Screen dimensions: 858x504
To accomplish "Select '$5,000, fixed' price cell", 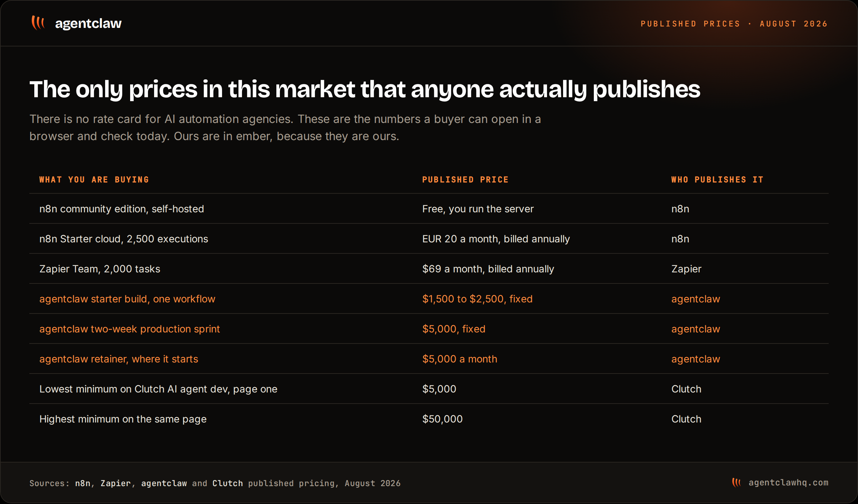I will [454, 329].
